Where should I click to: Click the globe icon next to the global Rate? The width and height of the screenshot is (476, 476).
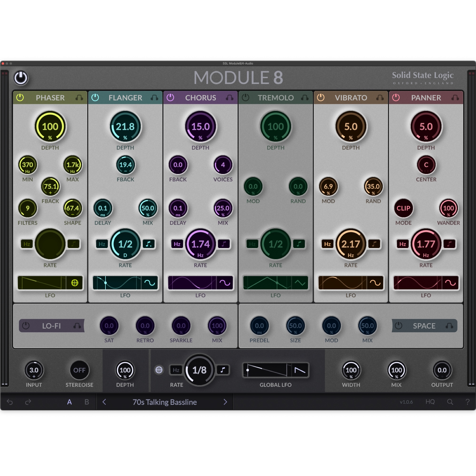coord(159,370)
